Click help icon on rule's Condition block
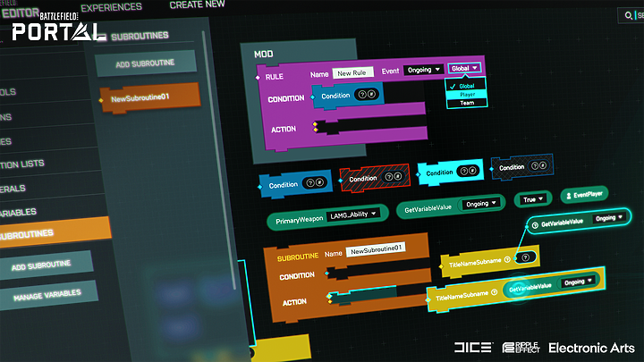 coord(362,95)
